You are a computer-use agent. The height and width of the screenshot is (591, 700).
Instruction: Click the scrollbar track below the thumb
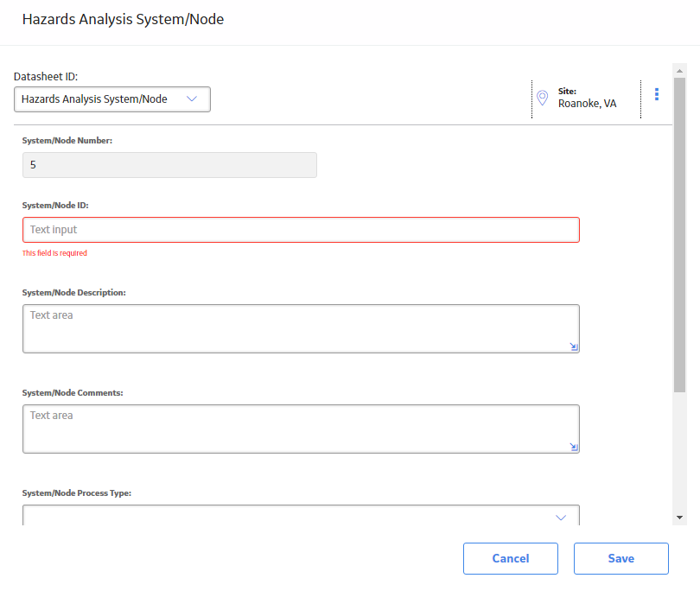tap(679, 451)
